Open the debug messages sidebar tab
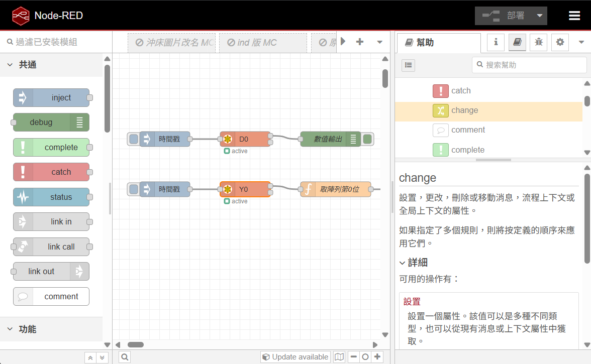 point(539,43)
